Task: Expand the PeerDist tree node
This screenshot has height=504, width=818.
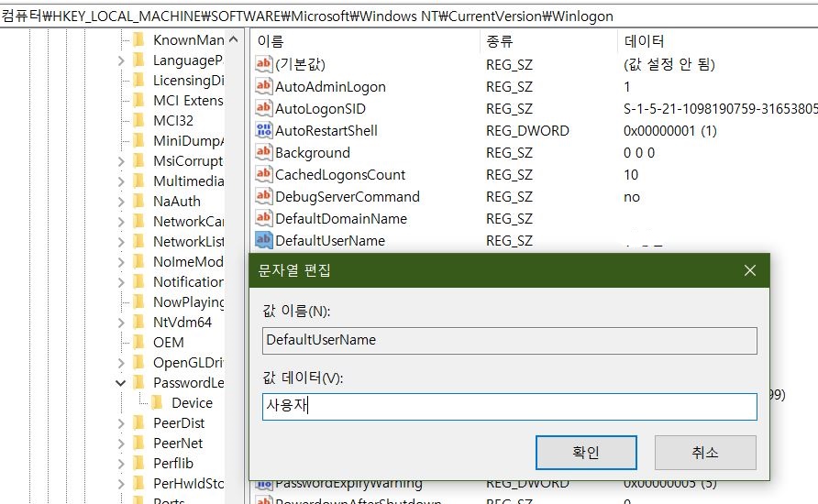Action: [x=121, y=423]
